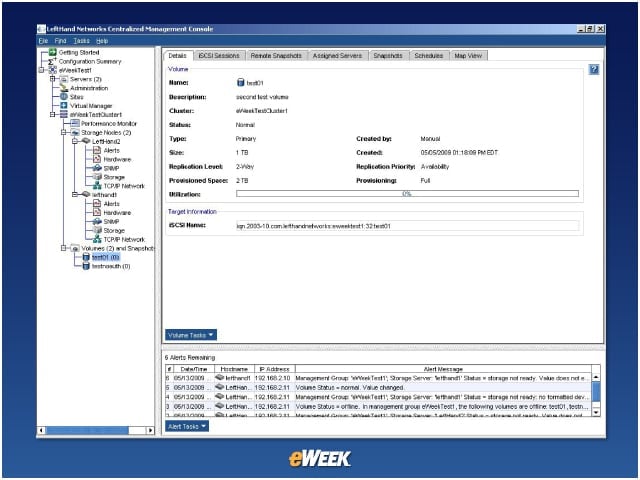Open the Getting Started icon in the tree
Viewport: 640px width, 480px height.
coord(53,52)
